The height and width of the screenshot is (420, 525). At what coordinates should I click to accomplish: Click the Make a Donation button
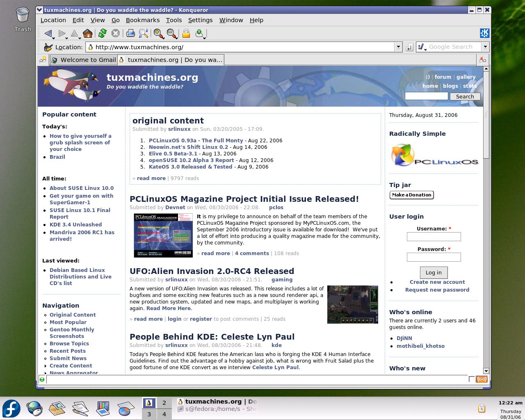pyautogui.click(x=412, y=195)
